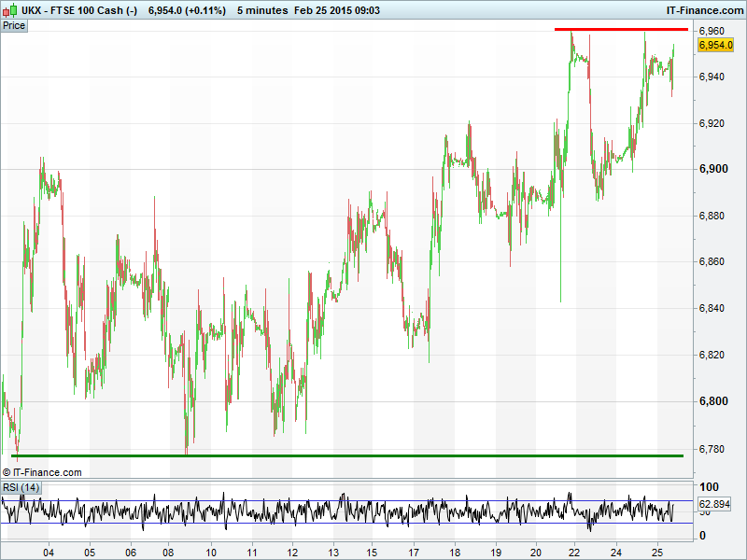This screenshot has width=747, height=560.
Task: Click date label 25 on time axis
Action: click(x=656, y=552)
